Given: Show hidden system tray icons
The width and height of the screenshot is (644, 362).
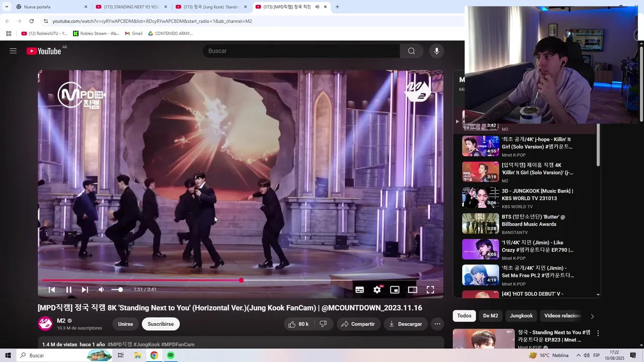Looking at the screenshot, I should click(x=578, y=355).
